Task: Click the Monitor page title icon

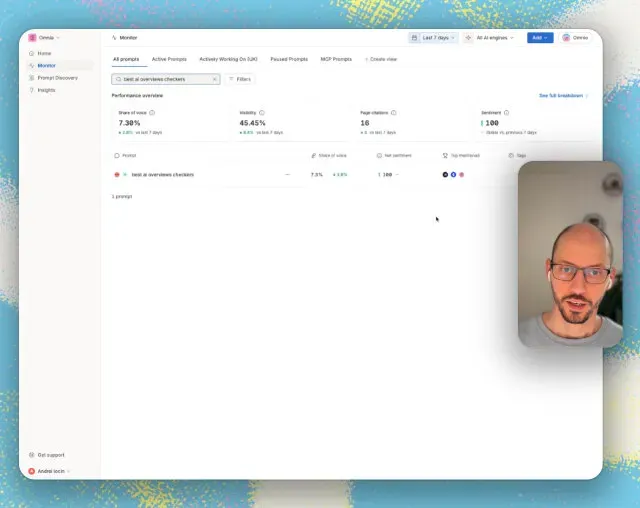Action: (114, 38)
